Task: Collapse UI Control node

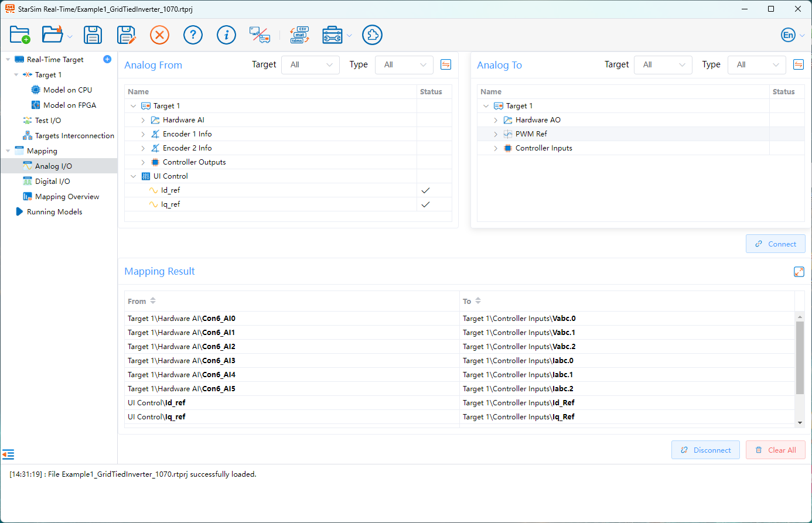Action: 133,176
